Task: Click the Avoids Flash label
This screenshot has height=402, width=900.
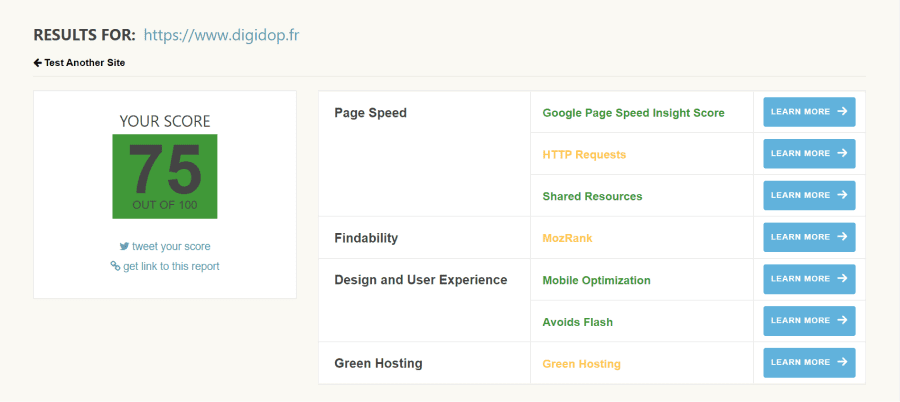Action: (x=577, y=322)
